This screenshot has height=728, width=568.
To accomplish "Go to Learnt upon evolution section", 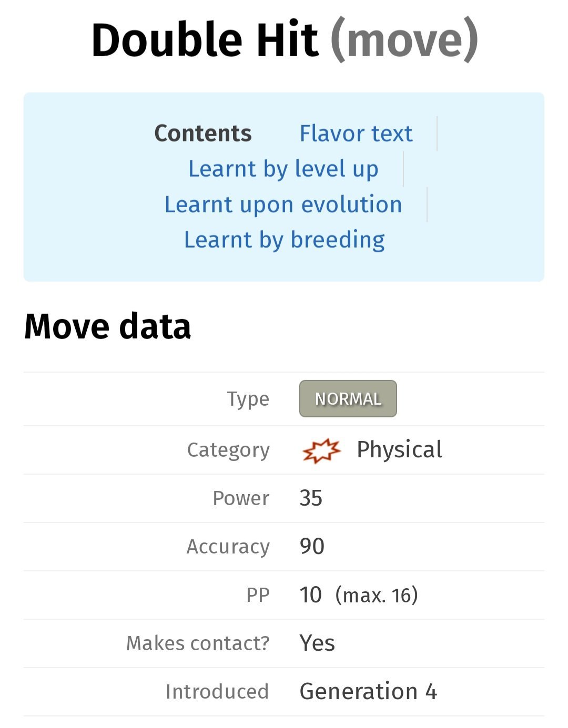I will [x=283, y=204].
